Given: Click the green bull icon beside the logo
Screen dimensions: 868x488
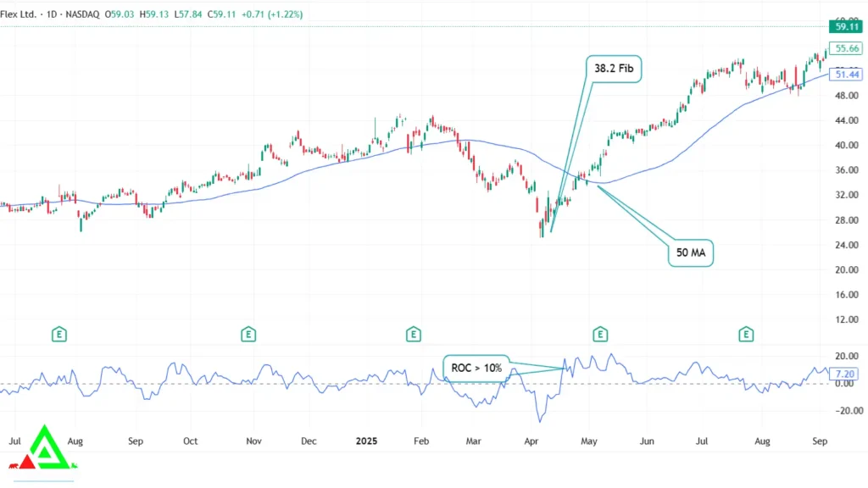Looking at the screenshot, I should click(x=74, y=465).
